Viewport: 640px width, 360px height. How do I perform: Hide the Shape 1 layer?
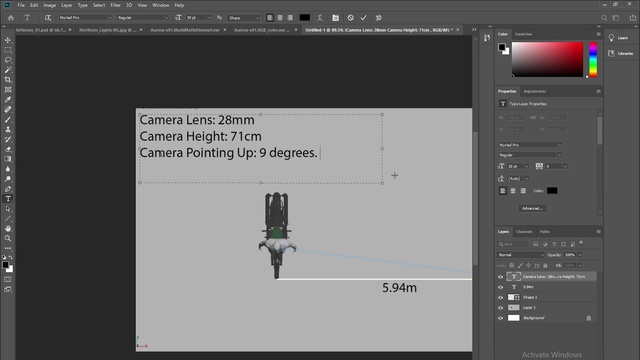[x=500, y=297]
